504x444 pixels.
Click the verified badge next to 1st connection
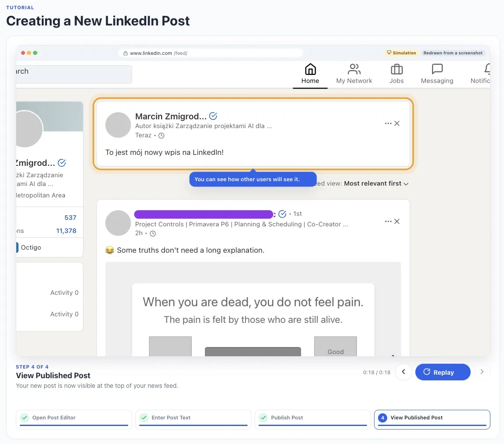click(282, 214)
